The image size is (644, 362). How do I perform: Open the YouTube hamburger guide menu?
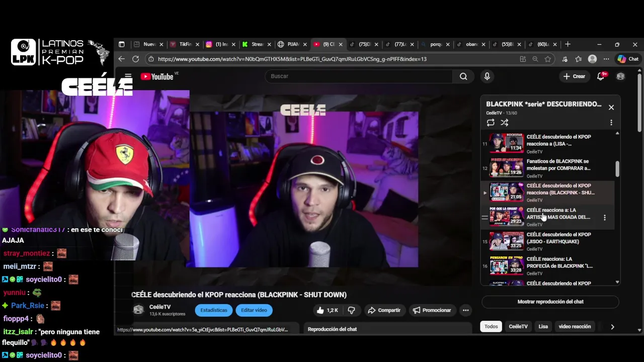[x=128, y=76]
